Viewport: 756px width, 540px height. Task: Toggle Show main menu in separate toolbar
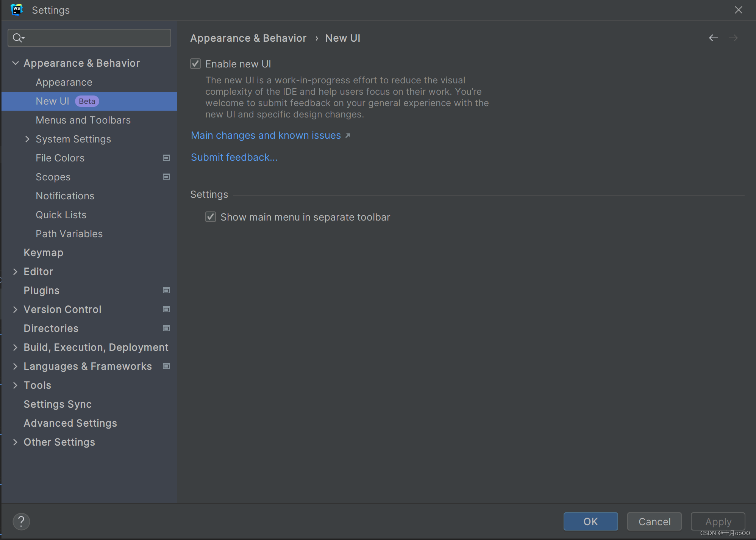tap(211, 217)
